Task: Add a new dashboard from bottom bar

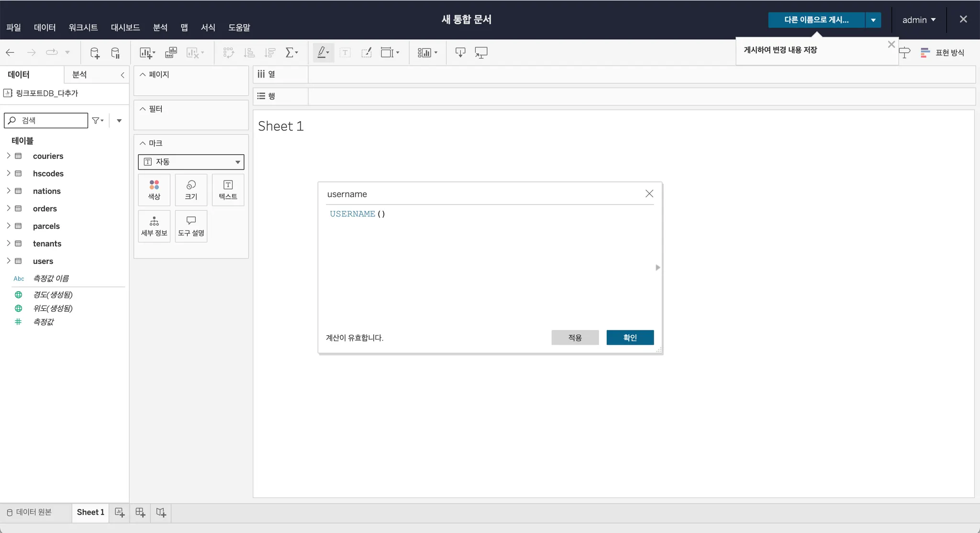Action: point(140,512)
